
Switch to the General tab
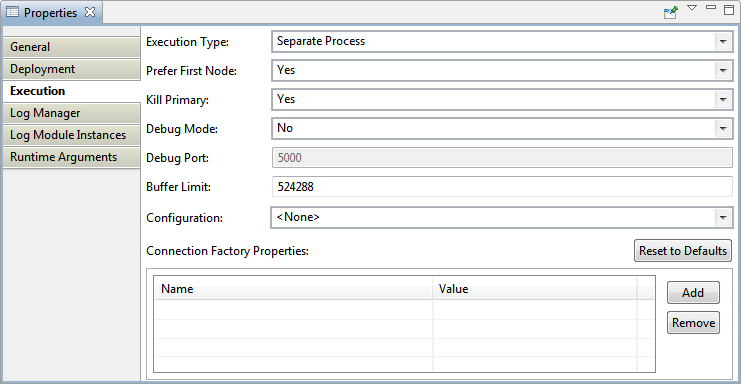(71, 47)
